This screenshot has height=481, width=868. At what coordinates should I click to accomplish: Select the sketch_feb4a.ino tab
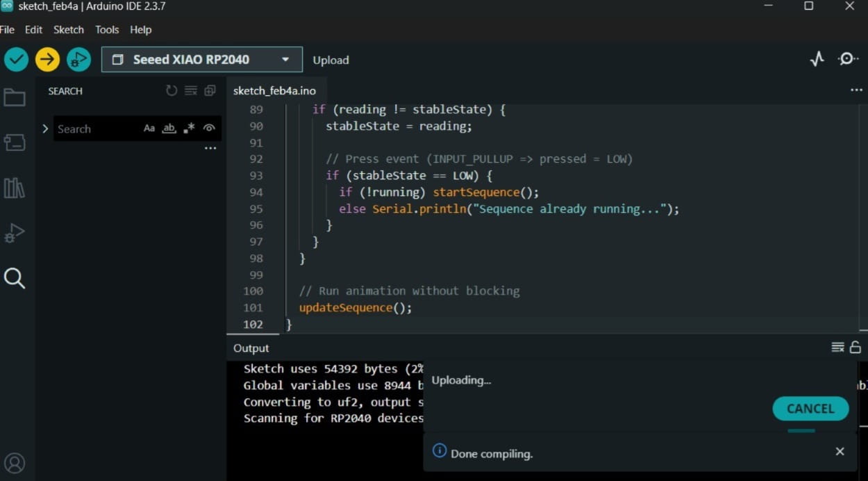click(274, 91)
